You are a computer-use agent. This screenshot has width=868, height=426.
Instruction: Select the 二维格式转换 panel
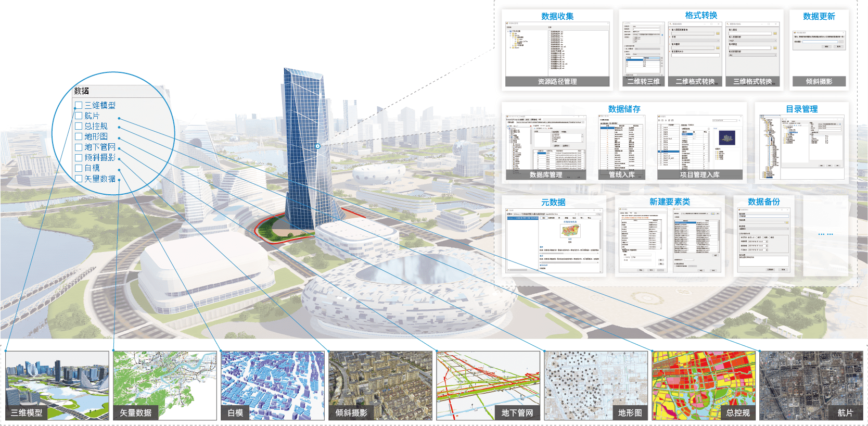(695, 54)
